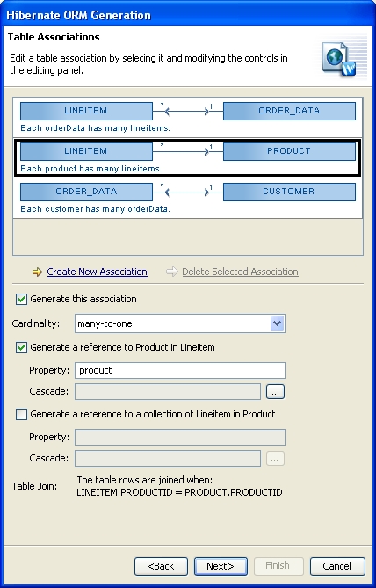The width and height of the screenshot is (376, 588).
Task: Enable reference to collection of Lineitem in Product
Action: point(21,414)
